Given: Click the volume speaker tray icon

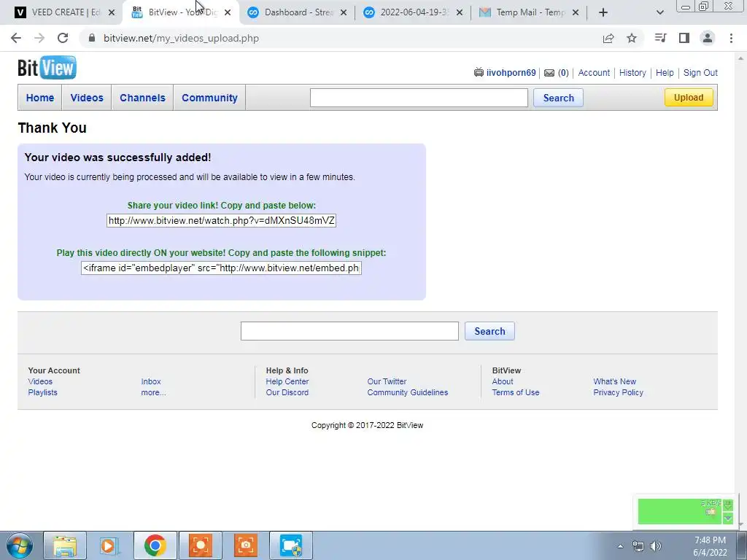Looking at the screenshot, I should (656, 546).
